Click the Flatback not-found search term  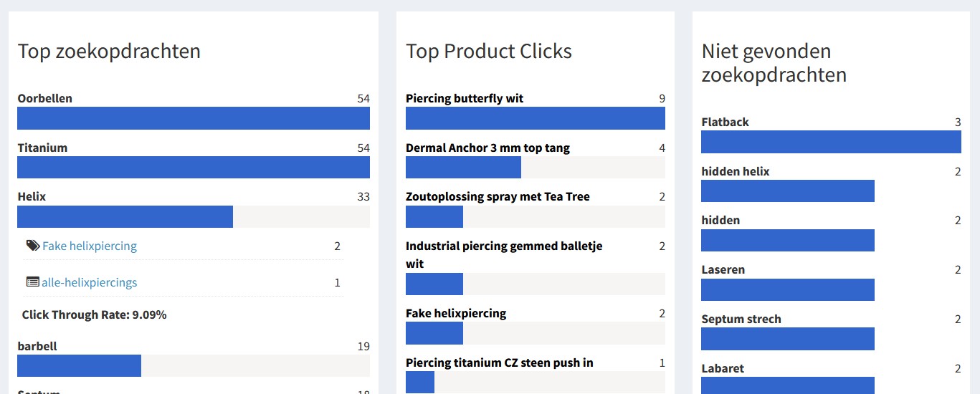click(725, 122)
